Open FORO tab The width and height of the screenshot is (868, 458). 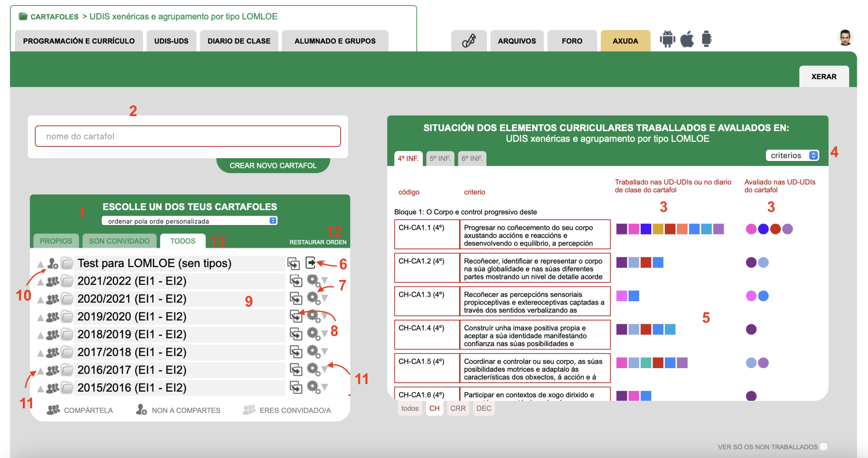(572, 41)
